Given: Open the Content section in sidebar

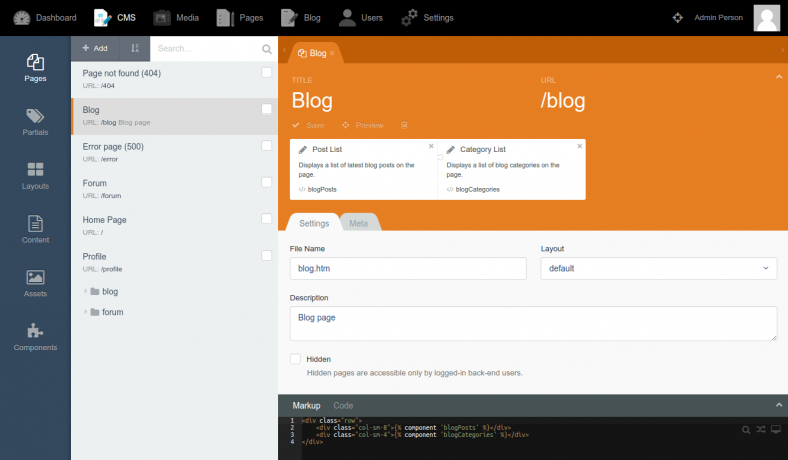Looking at the screenshot, I should coord(35,230).
